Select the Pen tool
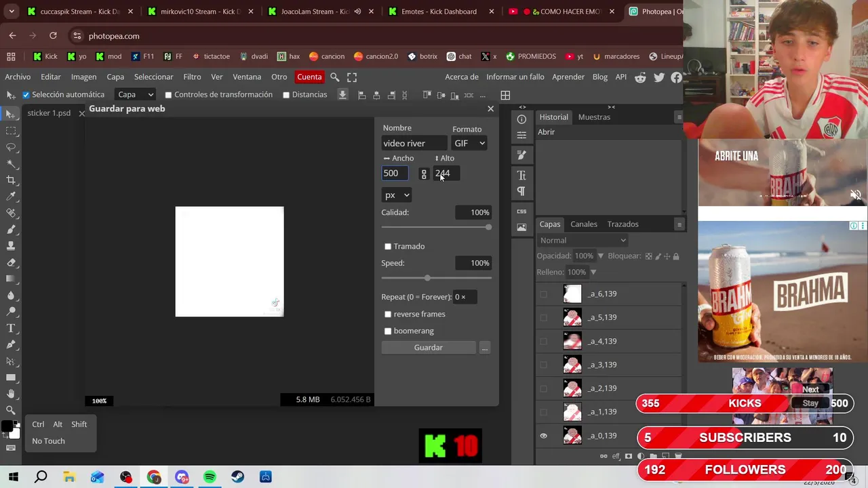 click(11, 344)
